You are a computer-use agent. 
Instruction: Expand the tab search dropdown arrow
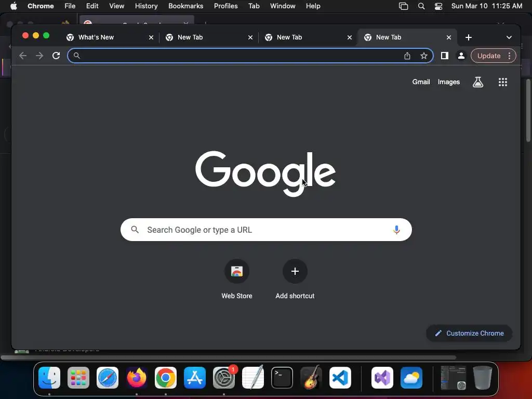[x=509, y=37]
